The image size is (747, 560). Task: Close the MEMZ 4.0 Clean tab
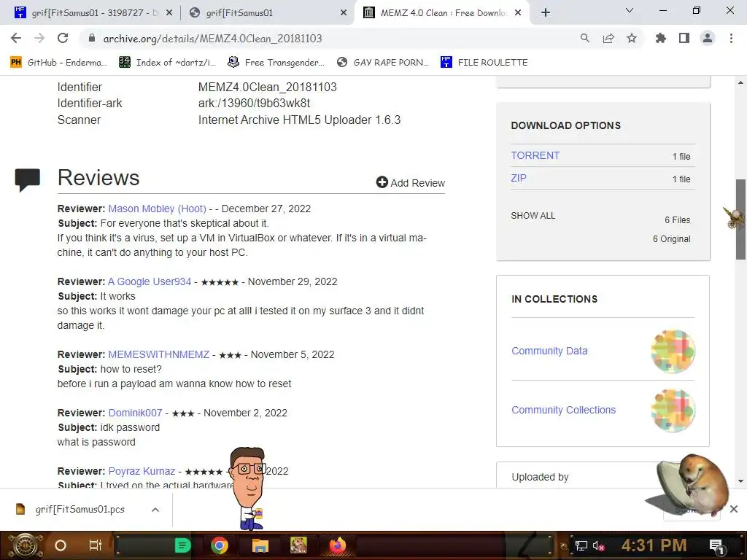[518, 13]
